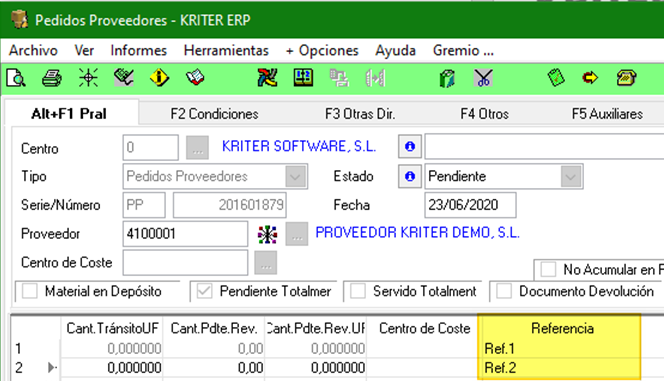
Task: Toggle Documento Devolución checkbox
Action: pyautogui.click(x=504, y=291)
